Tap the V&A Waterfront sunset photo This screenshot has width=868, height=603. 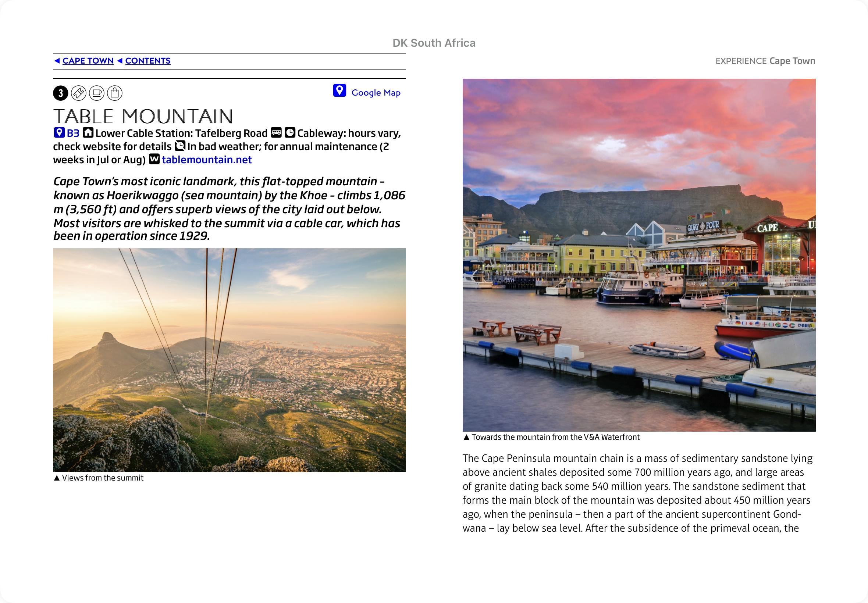click(639, 255)
